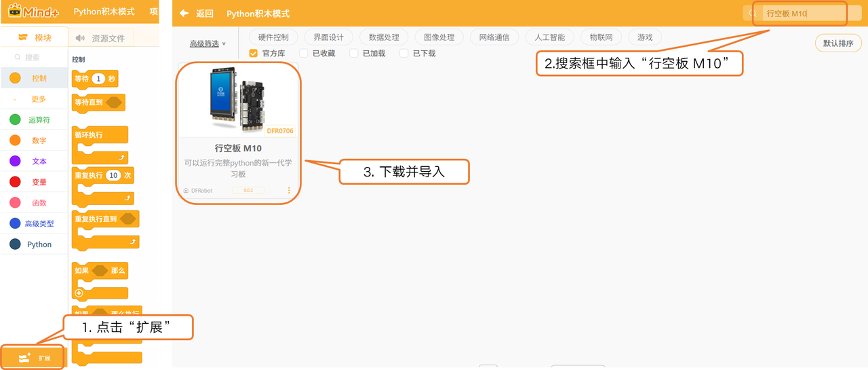Filter by 界面设计 tag
This screenshot has width=868, height=370.
pyautogui.click(x=328, y=37)
